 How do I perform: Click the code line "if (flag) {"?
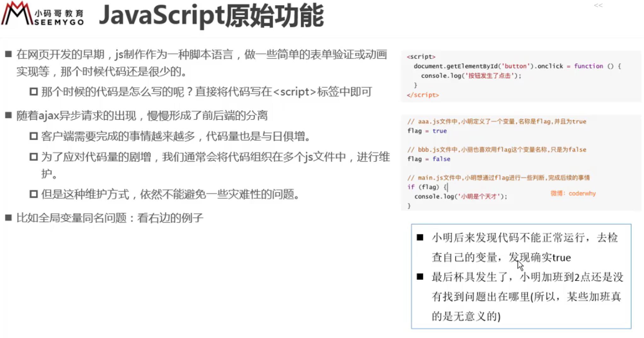coord(427,187)
